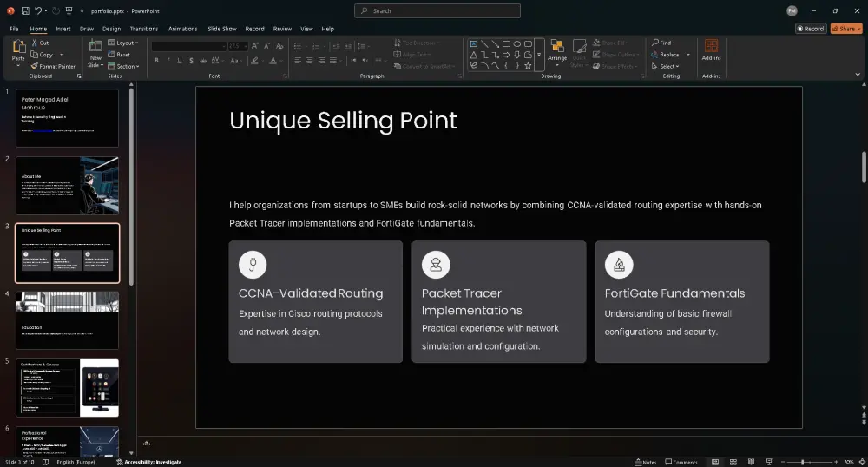Screen dimensions: 868x467
Task: Click Reset slide button
Action: click(119, 55)
